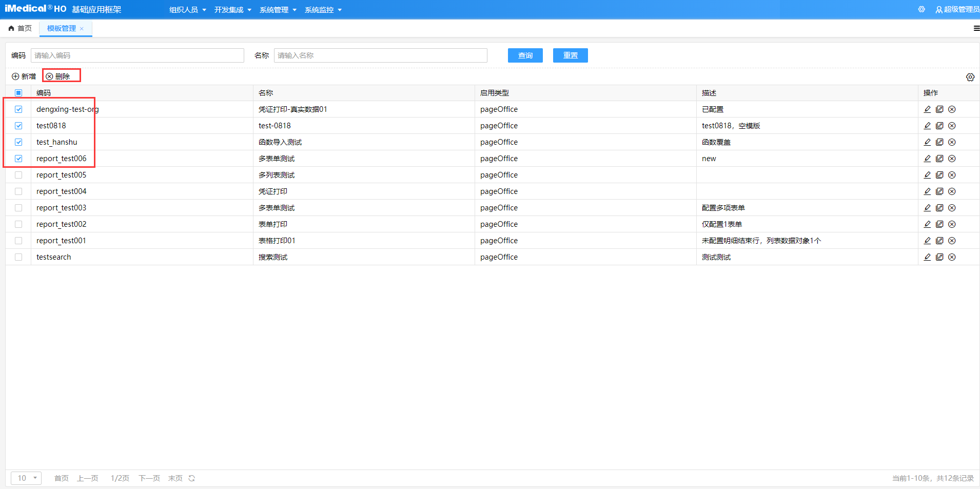Click the pencil edit icon for testsearch
This screenshot has height=489, width=980.
tap(927, 257)
